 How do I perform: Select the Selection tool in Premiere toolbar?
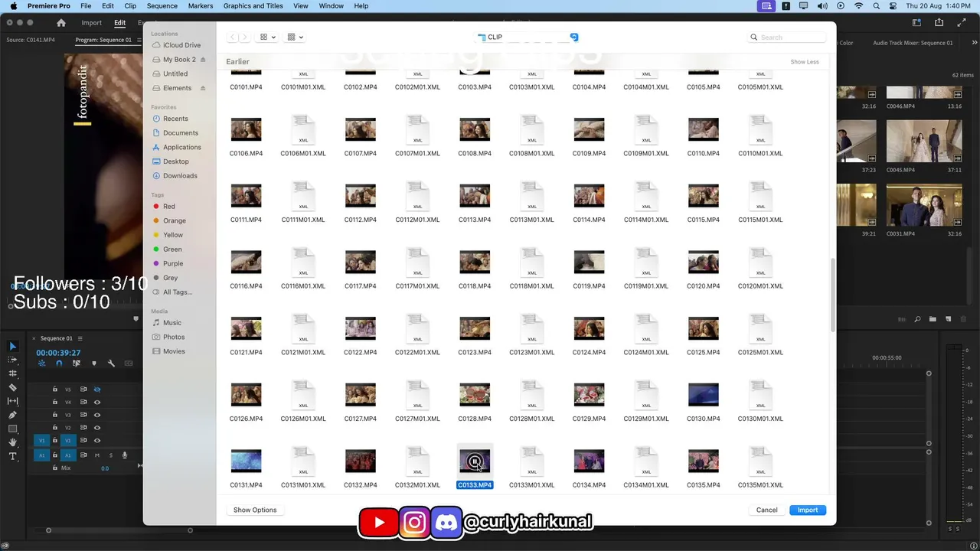point(12,346)
